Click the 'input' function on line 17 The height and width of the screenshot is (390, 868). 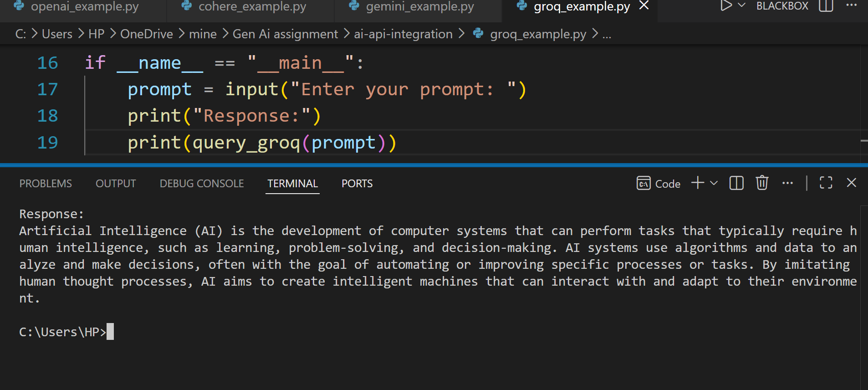252,89
